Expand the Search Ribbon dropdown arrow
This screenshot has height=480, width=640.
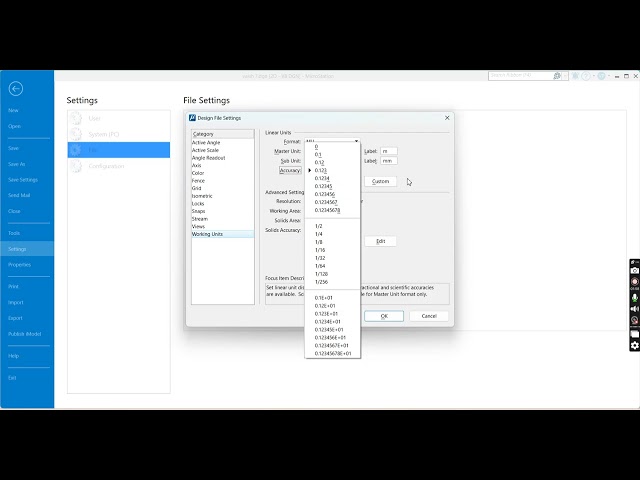coord(565,76)
